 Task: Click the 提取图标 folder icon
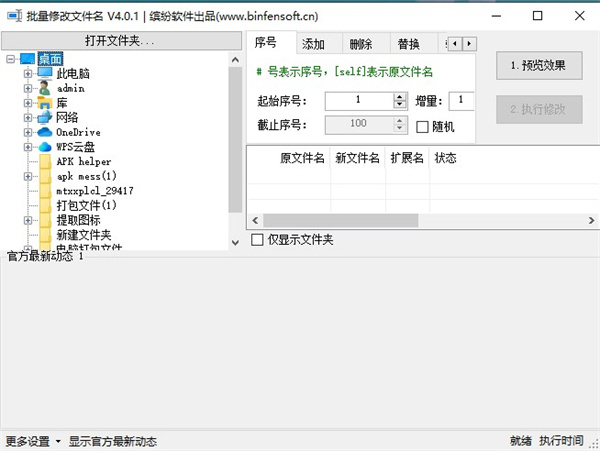tap(45, 220)
